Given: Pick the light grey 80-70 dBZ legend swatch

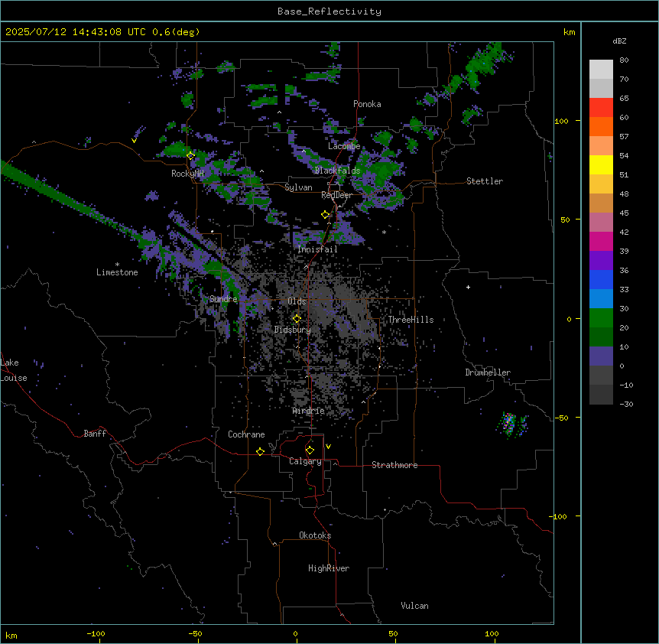Looking at the screenshot, I should pos(601,70).
